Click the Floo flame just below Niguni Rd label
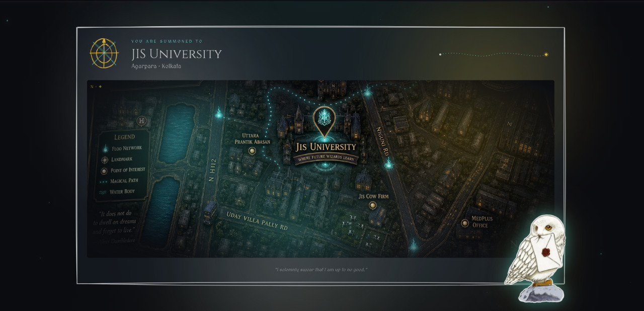This screenshot has height=311, width=644. click(x=388, y=163)
